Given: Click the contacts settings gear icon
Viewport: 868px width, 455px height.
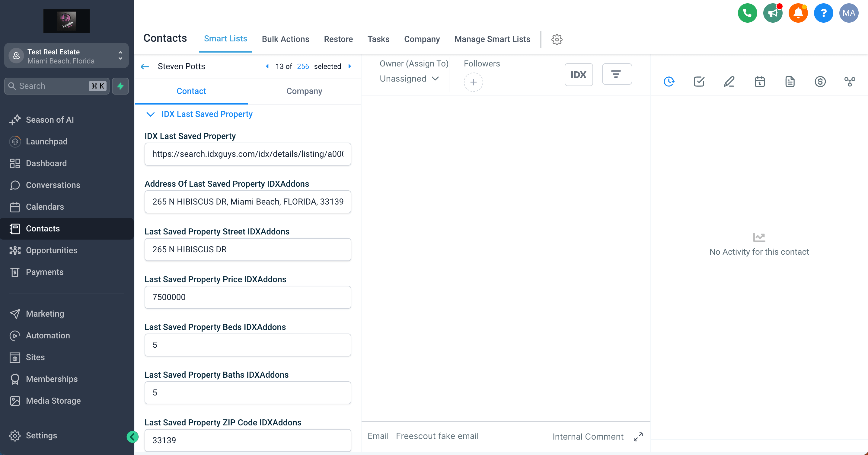Looking at the screenshot, I should (x=557, y=40).
